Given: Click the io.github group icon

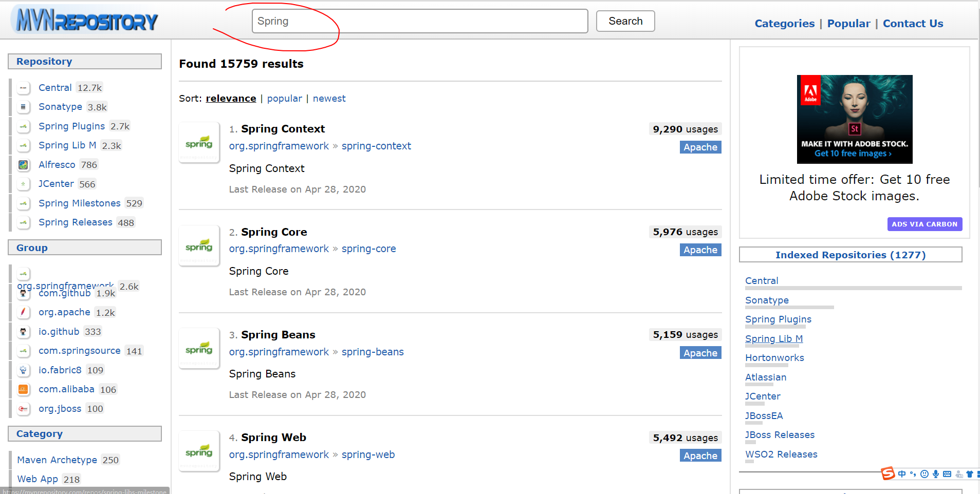Looking at the screenshot, I should coord(23,332).
